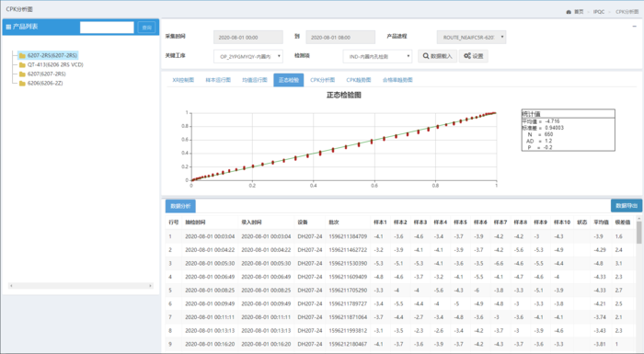The image size is (644, 354).
Task: Click folder icon of 6207-2RS(6207-2RS)
Action: (x=22, y=55)
